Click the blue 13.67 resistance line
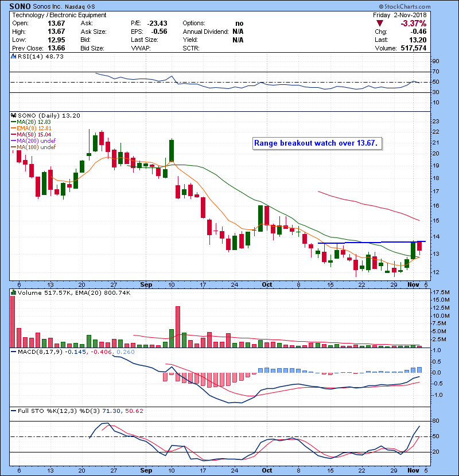 [372, 242]
